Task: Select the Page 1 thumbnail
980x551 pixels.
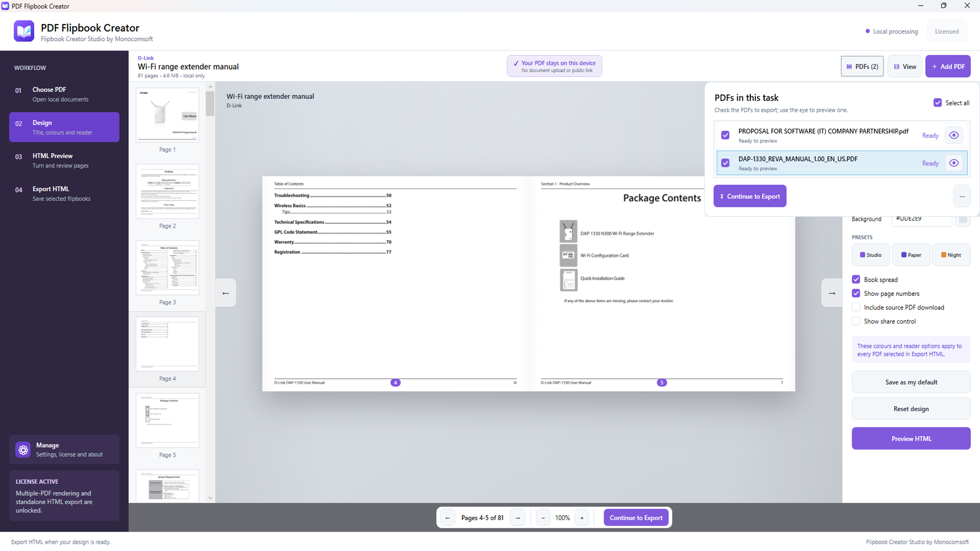Action: [x=167, y=115]
